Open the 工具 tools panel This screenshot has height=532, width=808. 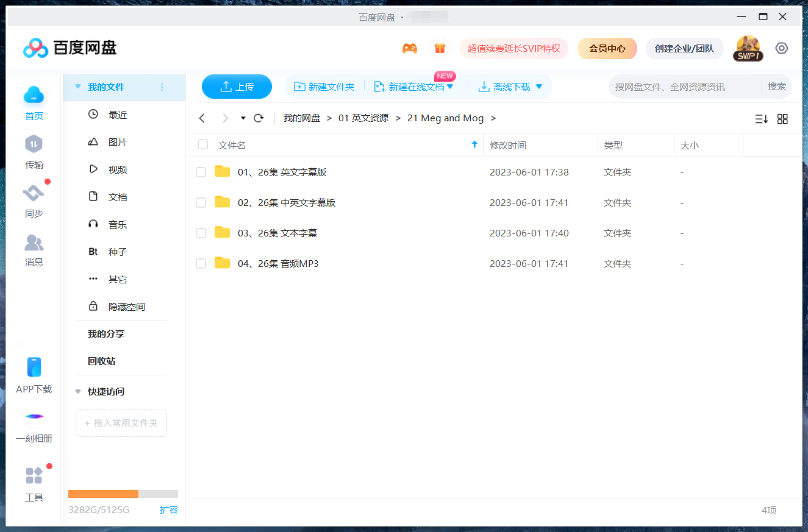[x=34, y=481]
